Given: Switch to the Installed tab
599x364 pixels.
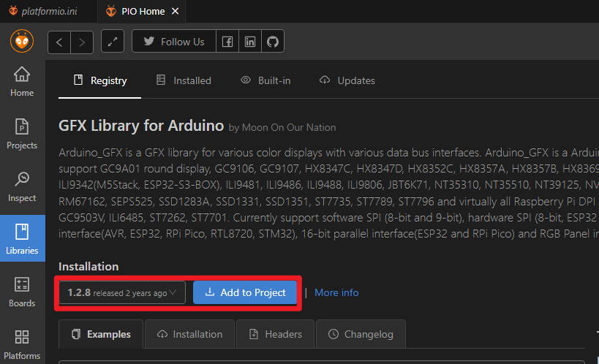Looking at the screenshot, I should 184,80.
